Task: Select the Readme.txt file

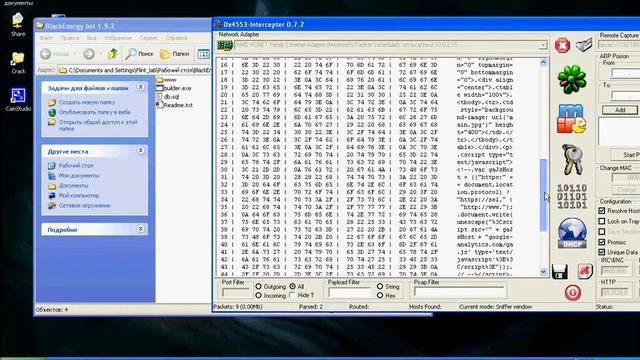Action: coord(174,105)
